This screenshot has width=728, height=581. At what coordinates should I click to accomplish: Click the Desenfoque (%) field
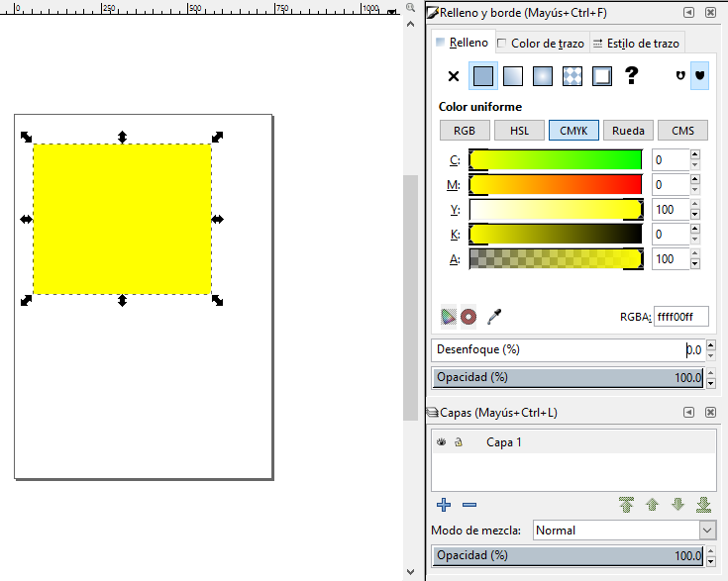569,350
